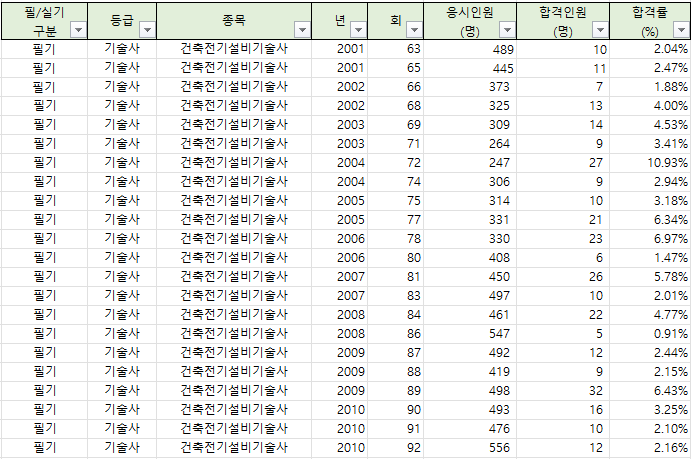Screen dimensions: 691x459
Task: Select cell with 회 value 83
Action: coord(396,296)
